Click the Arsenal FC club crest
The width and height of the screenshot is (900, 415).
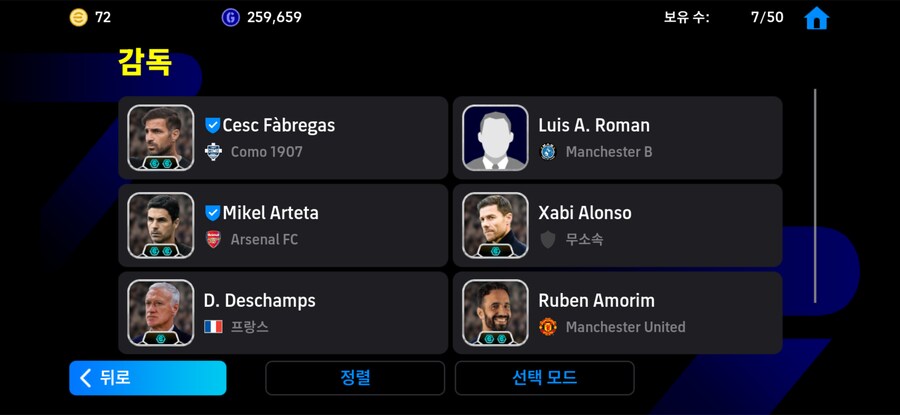tap(213, 239)
